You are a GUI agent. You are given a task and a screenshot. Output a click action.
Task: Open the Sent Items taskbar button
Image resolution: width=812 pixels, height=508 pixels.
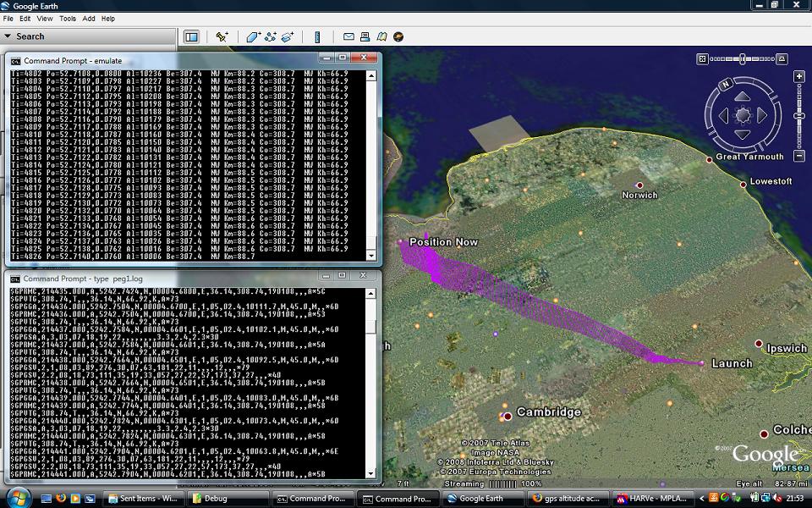tap(144, 499)
